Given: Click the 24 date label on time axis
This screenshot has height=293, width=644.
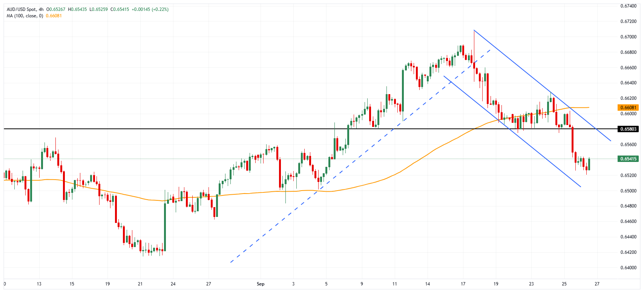Looking at the screenshot, I should (x=173, y=284).
